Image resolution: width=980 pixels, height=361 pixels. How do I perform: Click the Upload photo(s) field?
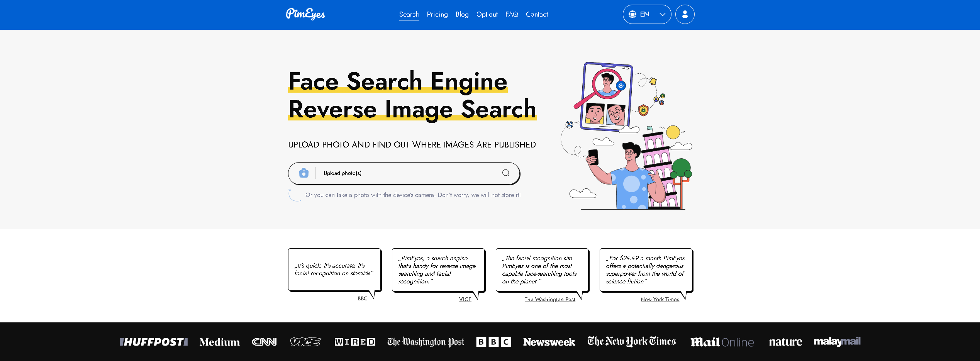tap(404, 173)
